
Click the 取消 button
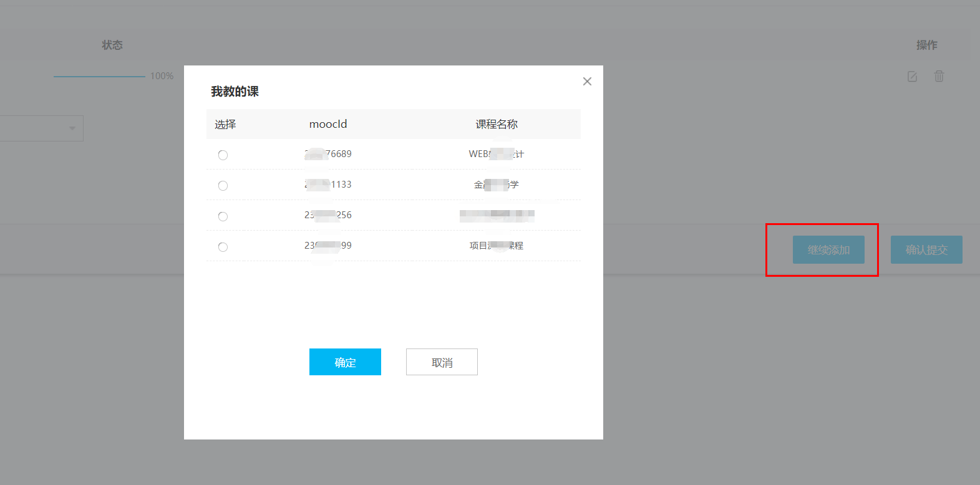[x=442, y=362]
